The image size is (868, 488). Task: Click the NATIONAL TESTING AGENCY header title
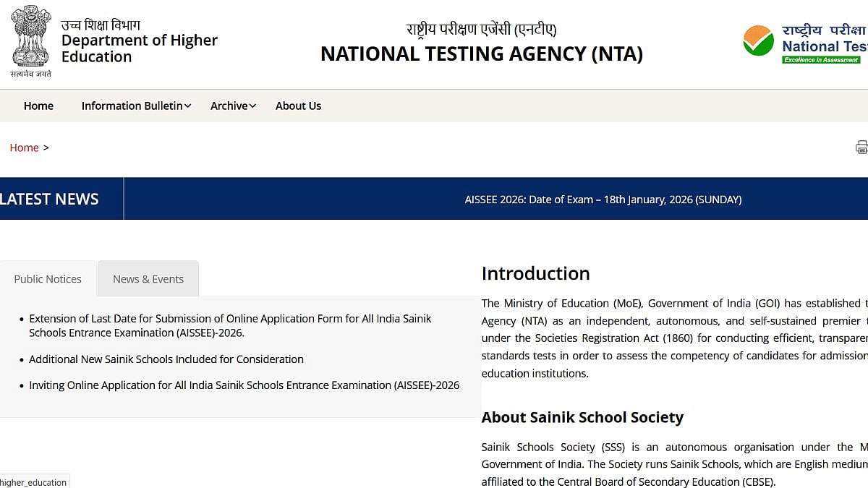click(482, 53)
